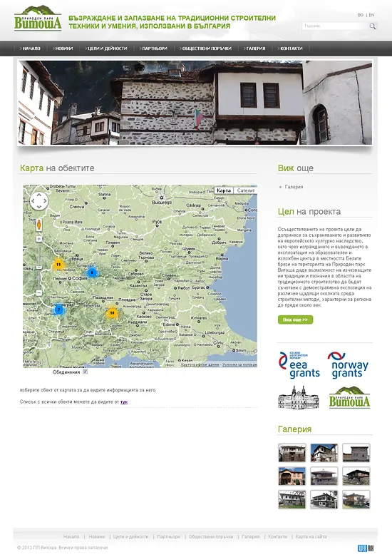The height and width of the screenshot is (557, 392).
Task: Click footer link Контакти
Action: [278, 537]
